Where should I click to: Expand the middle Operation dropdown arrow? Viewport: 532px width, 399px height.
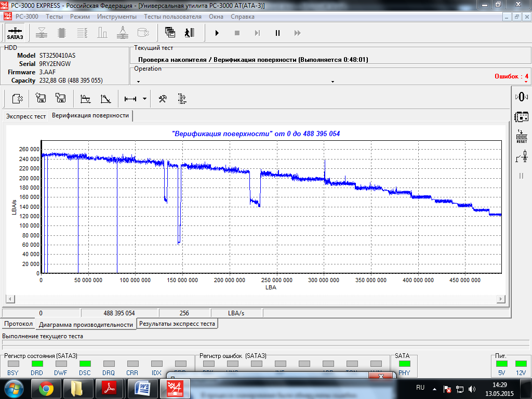click(x=332, y=82)
